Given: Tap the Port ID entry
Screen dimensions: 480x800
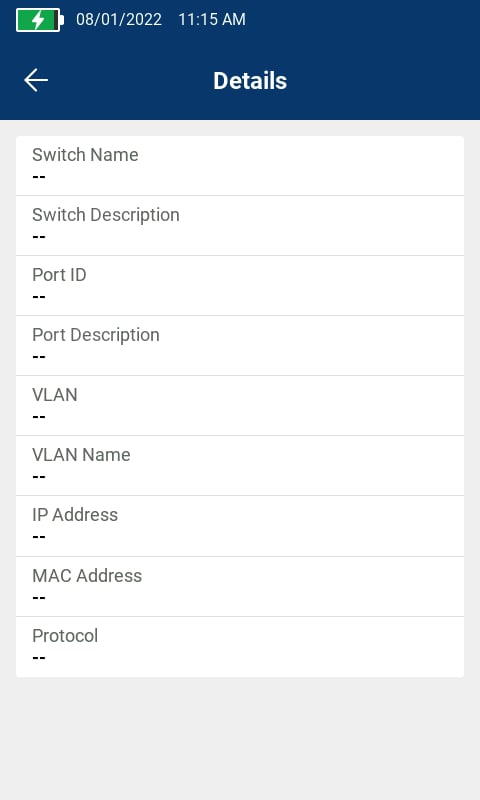Looking at the screenshot, I should (x=240, y=286).
